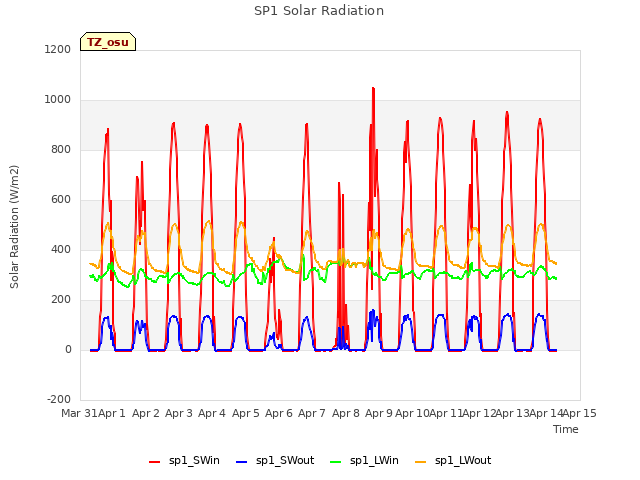Viewport: 640px width, 480px height.
Task: Click the Time axis title
Action: [x=566, y=429]
